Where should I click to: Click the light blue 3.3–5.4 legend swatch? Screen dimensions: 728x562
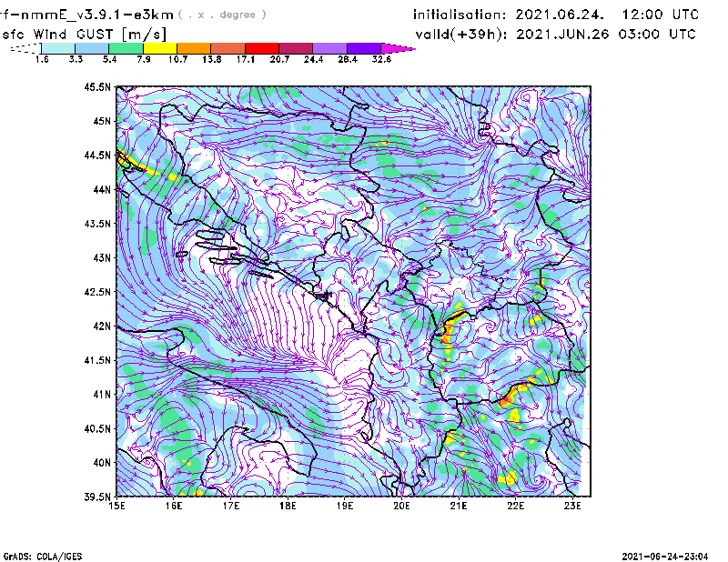[92, 48]
